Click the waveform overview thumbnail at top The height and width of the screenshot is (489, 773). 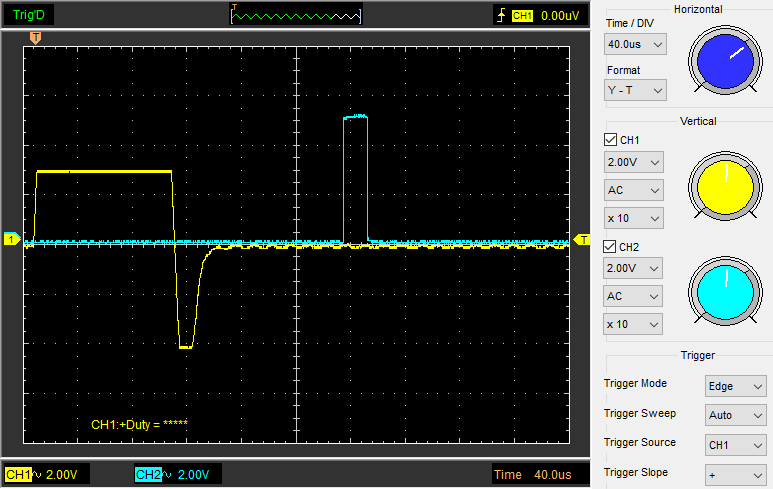(296, 15)
